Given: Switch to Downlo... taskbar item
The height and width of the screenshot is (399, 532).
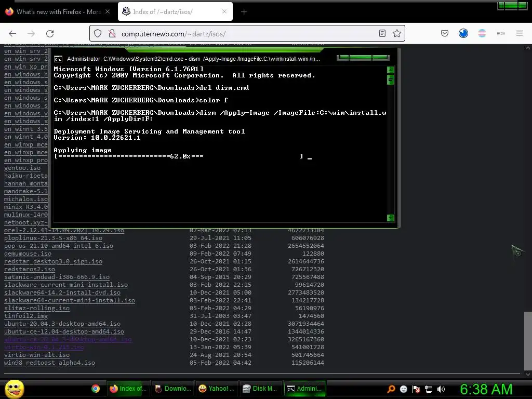Looking at the screenshot, I should pos(173,389).
